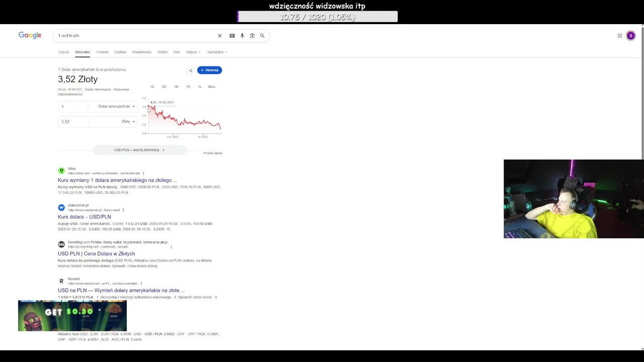Switch the chart to Maks. range

pyautogui.click(x=211, y=87)
